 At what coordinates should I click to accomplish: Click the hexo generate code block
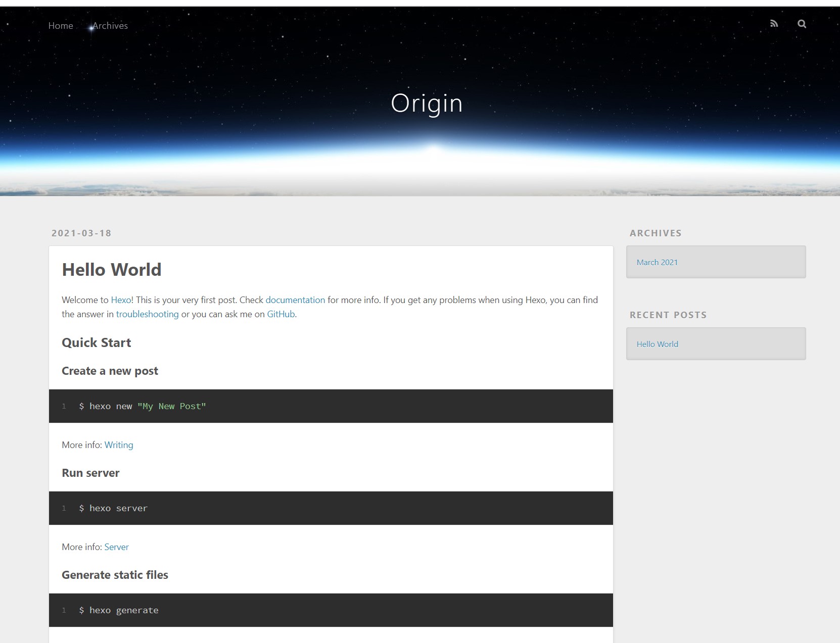124,611
